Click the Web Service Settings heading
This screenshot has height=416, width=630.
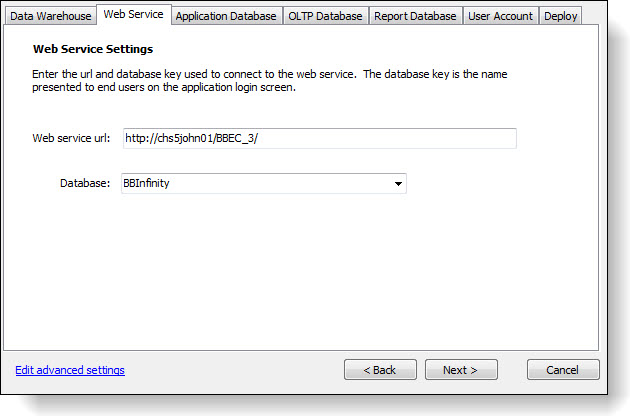[x=93, y=48]
